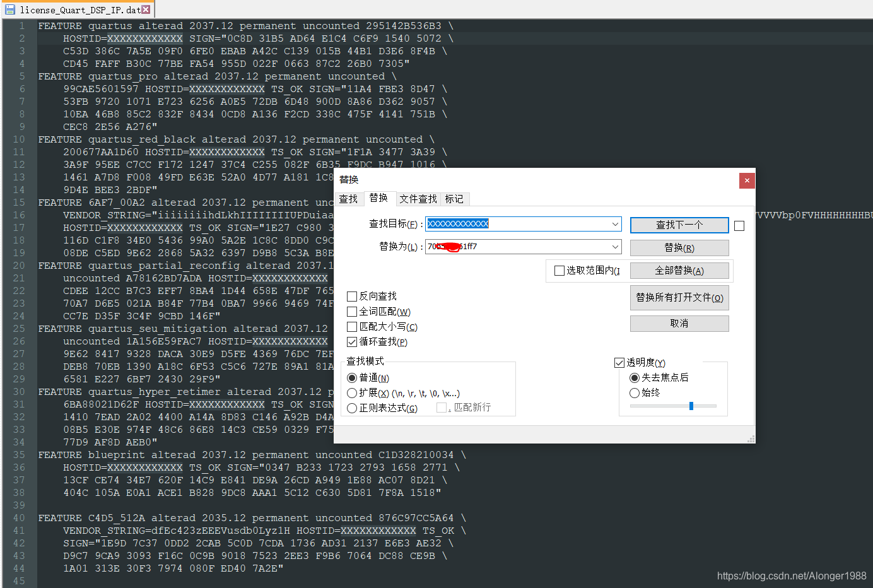The image size is (873, 588).
Task: Click line number 1 in the margin
Action: (x=22, y=26)
